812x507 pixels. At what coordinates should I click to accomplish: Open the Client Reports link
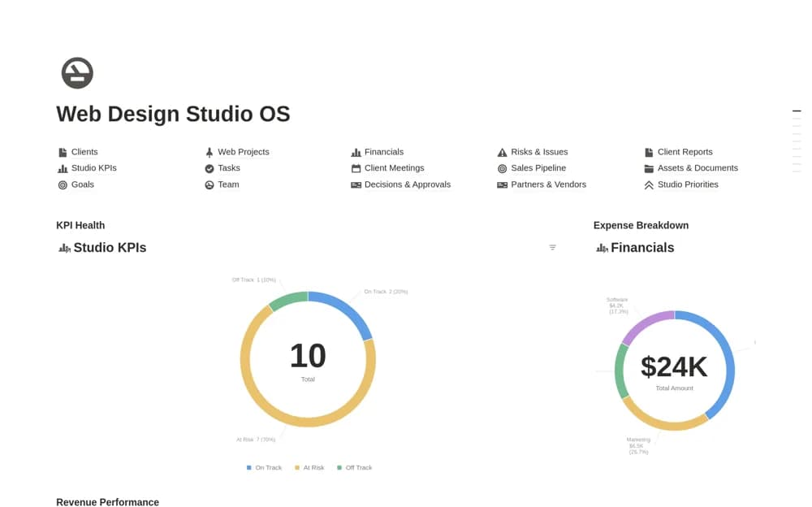(685, 152)
